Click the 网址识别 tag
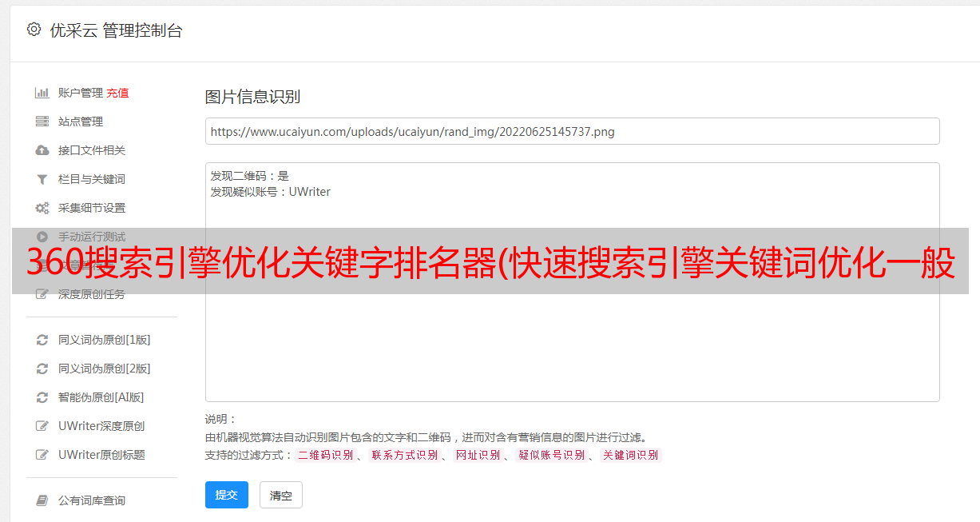This screenshot has height=522, width=980. 478,455
